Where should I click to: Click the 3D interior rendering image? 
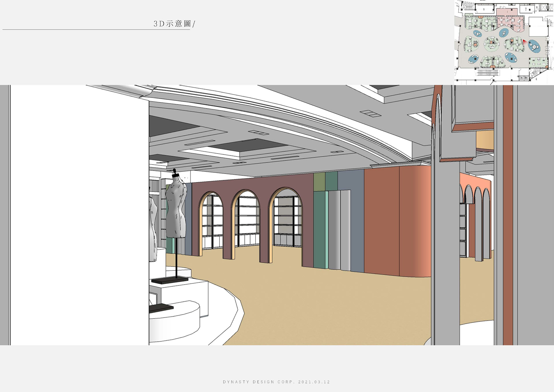point(277,215)
